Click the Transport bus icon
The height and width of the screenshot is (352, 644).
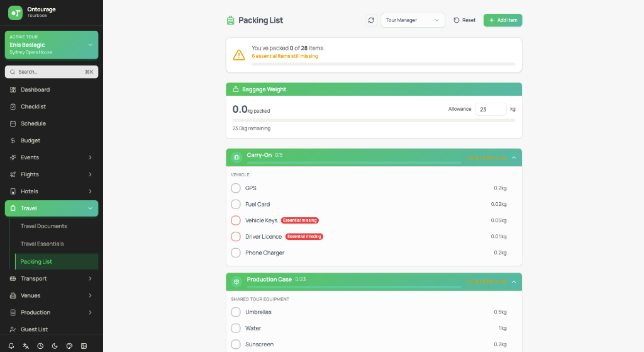[x=13, y=278]
